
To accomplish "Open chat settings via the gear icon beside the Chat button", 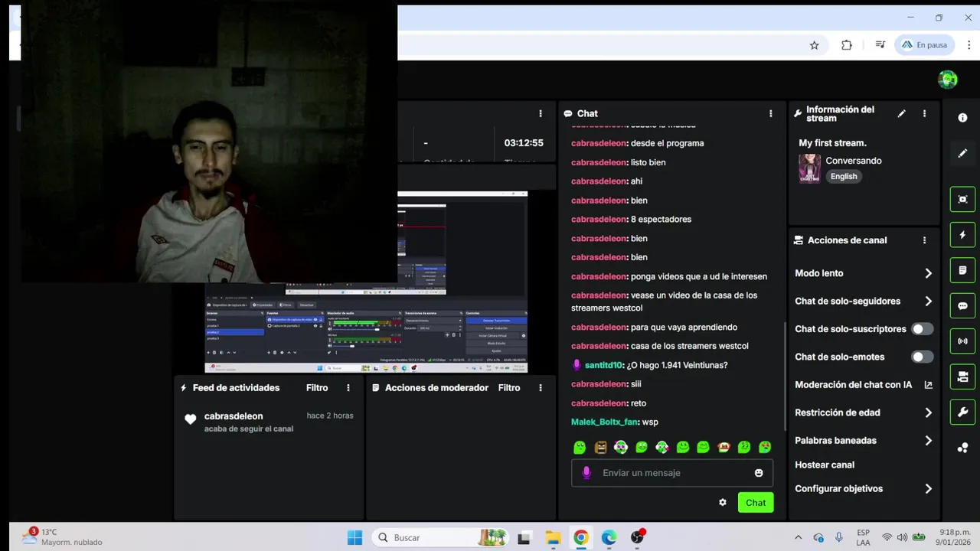I will (x=722, y=503).
